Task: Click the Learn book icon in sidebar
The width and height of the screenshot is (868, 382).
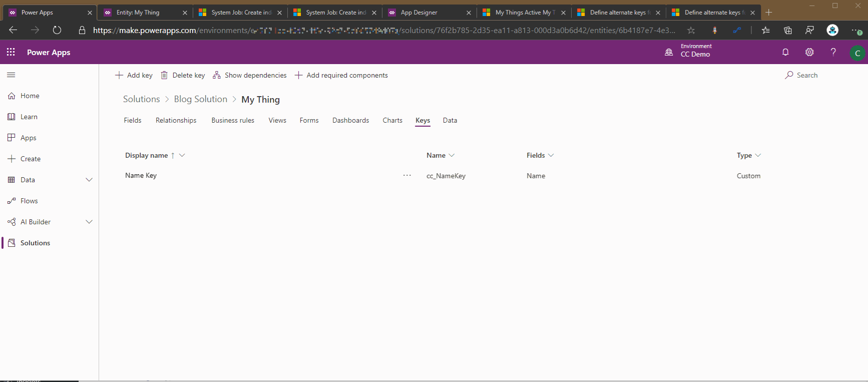Action: (12, 117)
